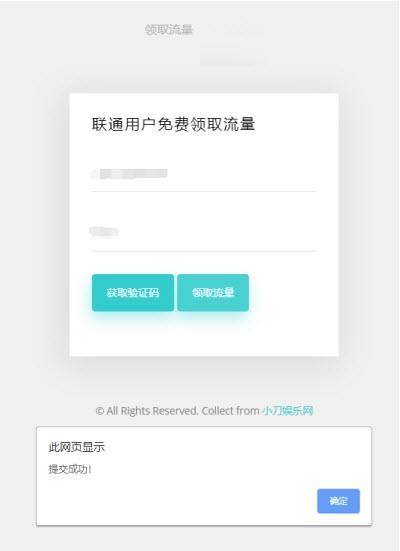Viewport: 400px width, 551px height.
Task: Click the All Rights Reserved footer text
Action: [152, 410]
